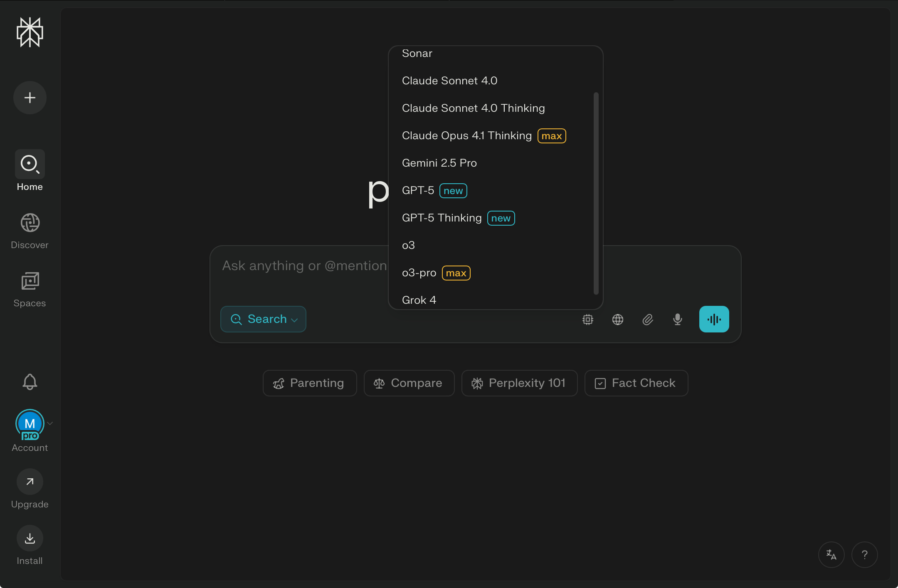The image size is (898, 588).
Task: Click the Upgrade arrow icon
Action: coord(30,482)
